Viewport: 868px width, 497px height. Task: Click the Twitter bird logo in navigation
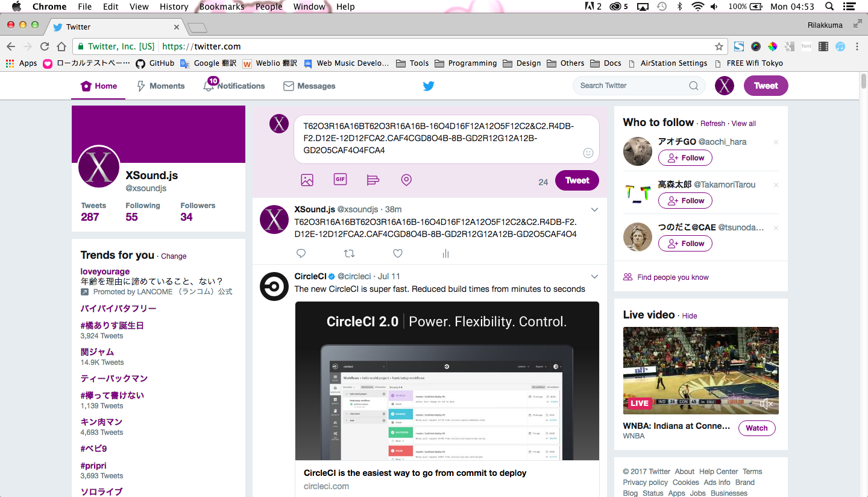[429, 86]
